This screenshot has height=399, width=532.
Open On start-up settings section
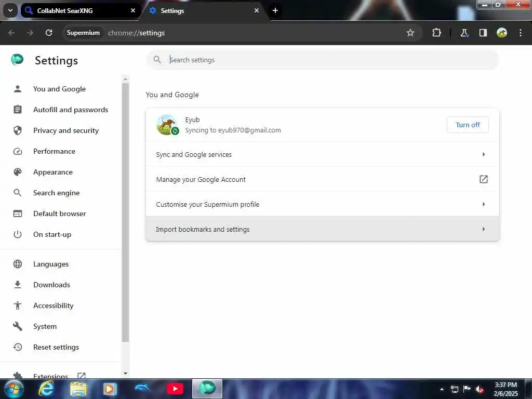click(x=60, y=234)
